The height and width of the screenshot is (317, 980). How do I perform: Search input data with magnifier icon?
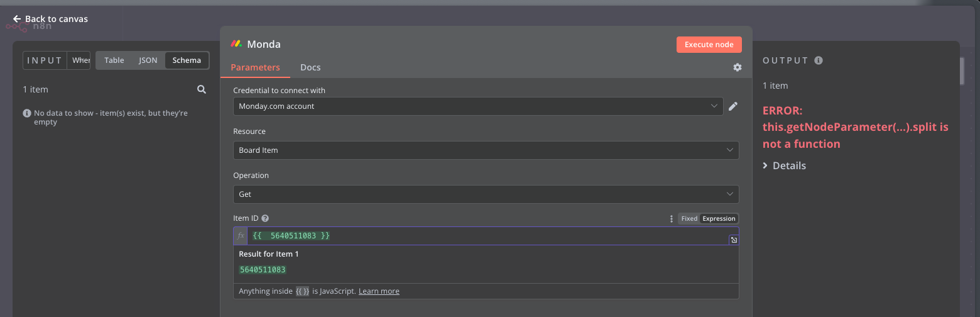[x=202, y=89]
